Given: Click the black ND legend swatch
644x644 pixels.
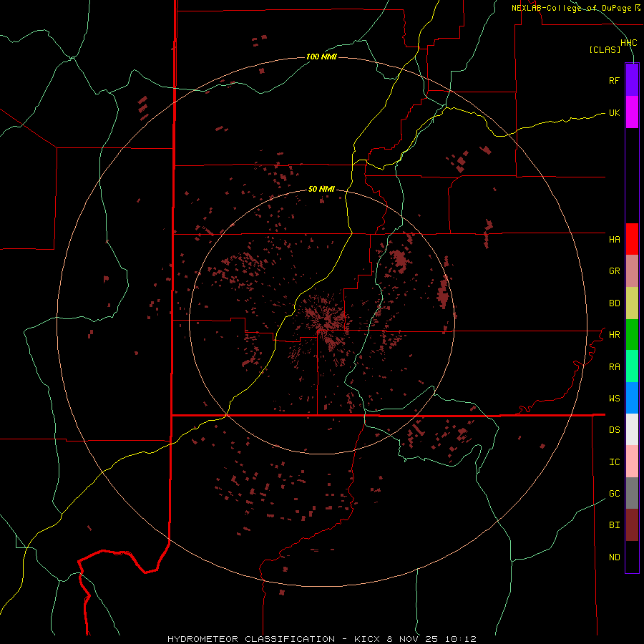Looking at the screenshot, I should click(x=632, y=557).
